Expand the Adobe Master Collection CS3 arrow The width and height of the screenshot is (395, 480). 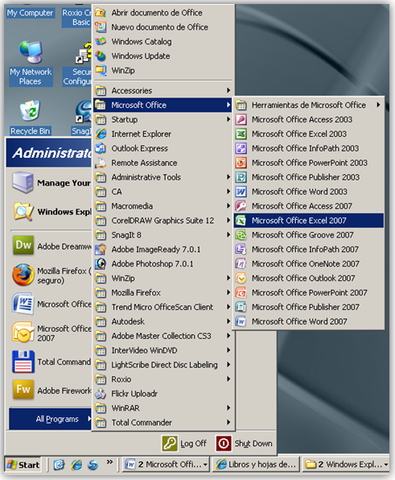[228, 336]
